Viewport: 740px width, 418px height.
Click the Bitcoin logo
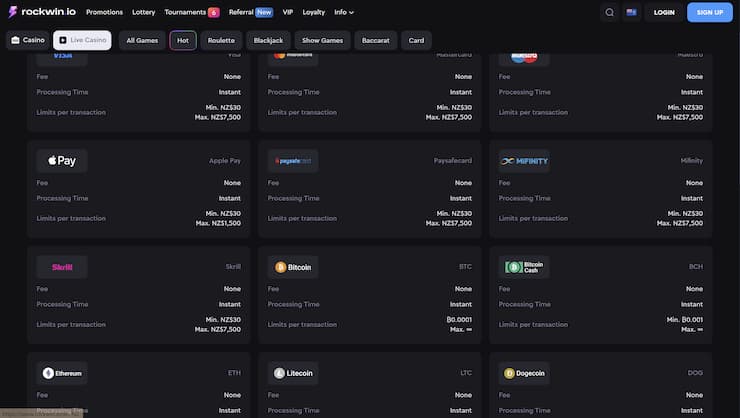293,267
